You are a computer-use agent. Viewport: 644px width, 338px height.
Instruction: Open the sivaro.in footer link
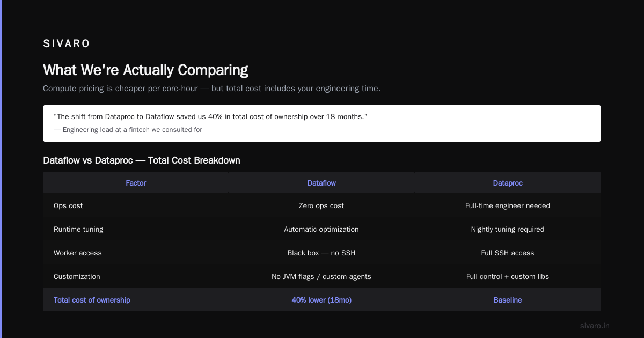595,326
